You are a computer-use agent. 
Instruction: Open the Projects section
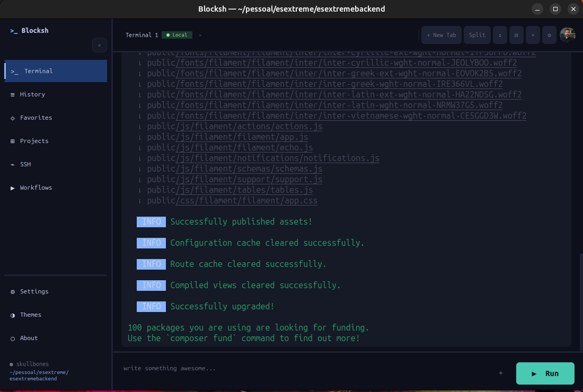point(56,141)
